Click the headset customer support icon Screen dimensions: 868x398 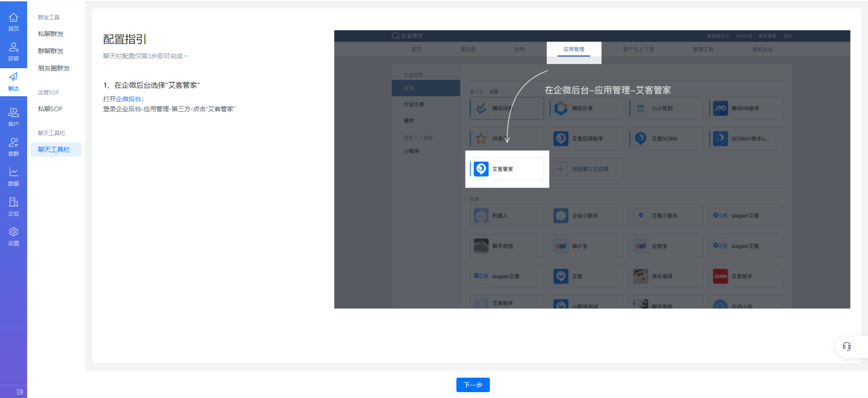(x=846, y=346)
